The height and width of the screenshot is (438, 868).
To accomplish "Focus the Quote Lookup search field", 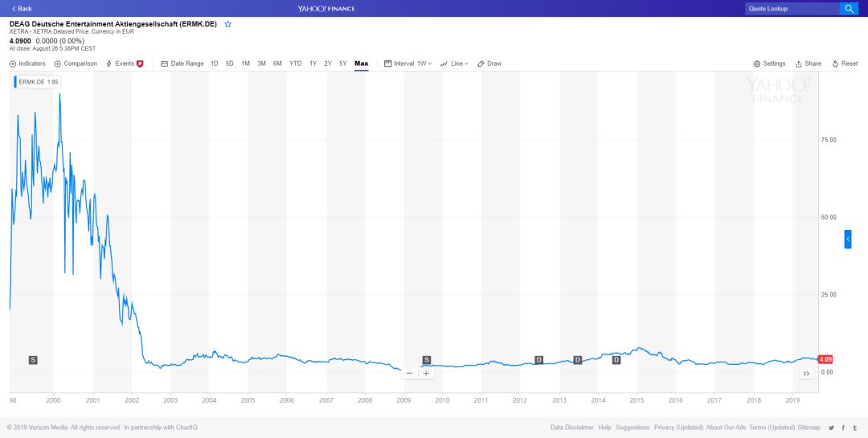I will (792, 9).
